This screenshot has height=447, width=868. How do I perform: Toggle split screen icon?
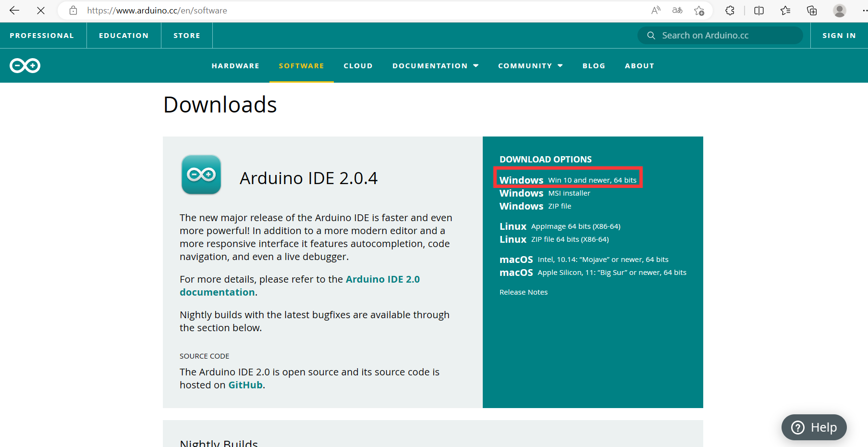coord(759,11)
